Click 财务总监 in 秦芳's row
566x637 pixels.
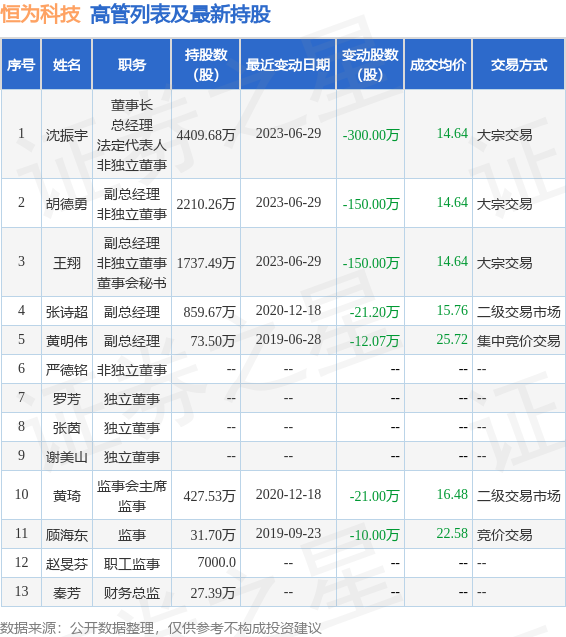[132, 593]
